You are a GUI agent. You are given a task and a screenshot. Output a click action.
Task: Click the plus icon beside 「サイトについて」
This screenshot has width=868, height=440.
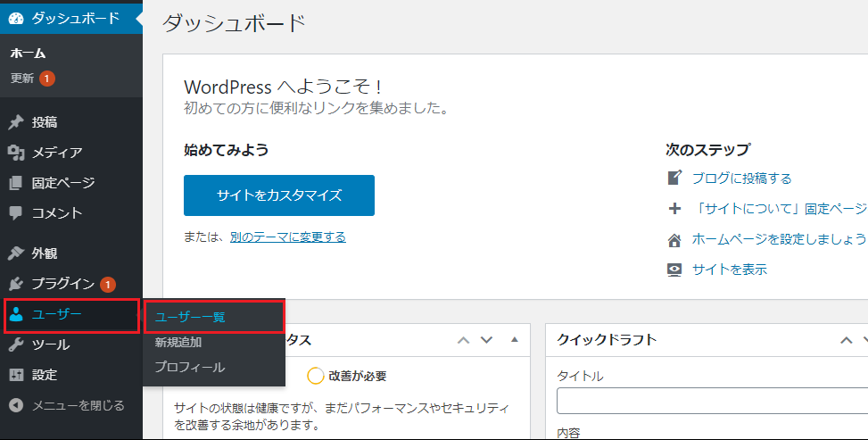[674, 209]
